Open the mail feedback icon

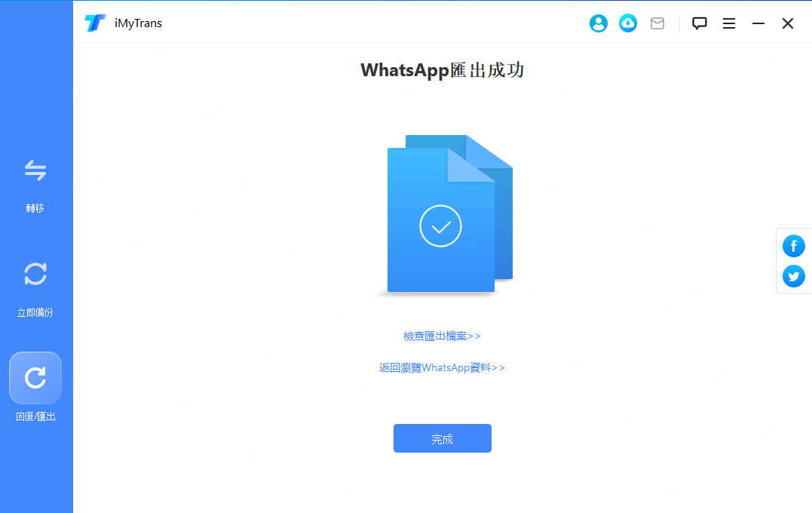(657, 23)
